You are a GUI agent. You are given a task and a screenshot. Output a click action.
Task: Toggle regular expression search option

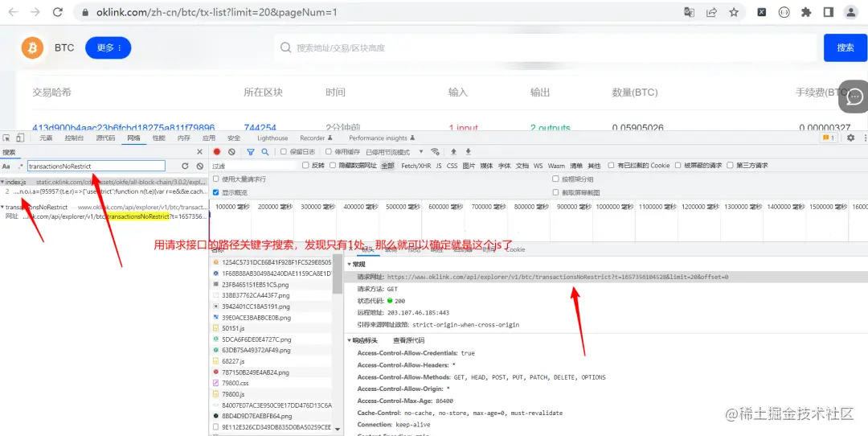coord(20,167)
